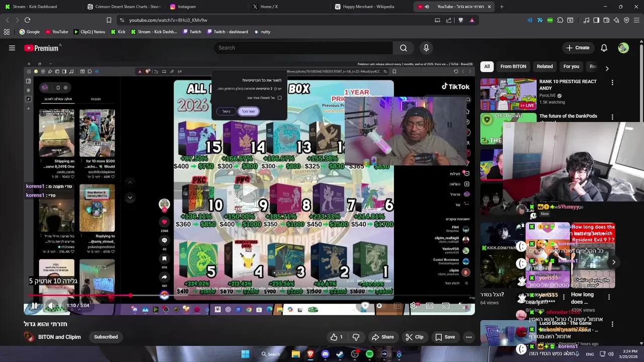The image size is (644, 362).
Task: Mute the YouTube tab audio icon
Action: (x=427, y=7)
